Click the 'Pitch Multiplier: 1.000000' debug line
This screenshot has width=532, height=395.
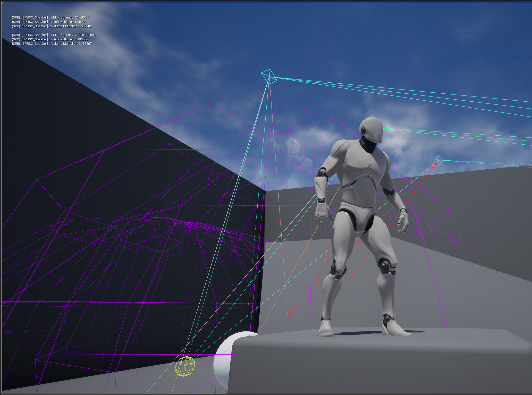[x=50, y=22]
